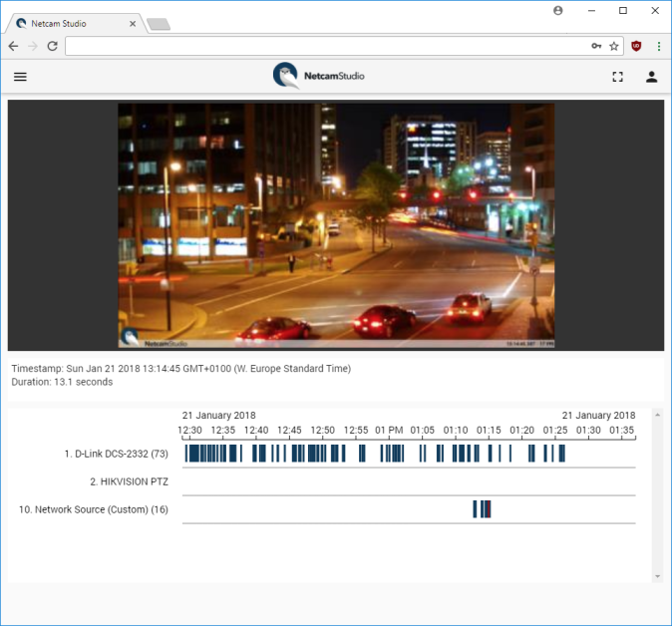Click red selected recording in Network Source row
The width and height of the screenshot is (672, 626).
489,509
